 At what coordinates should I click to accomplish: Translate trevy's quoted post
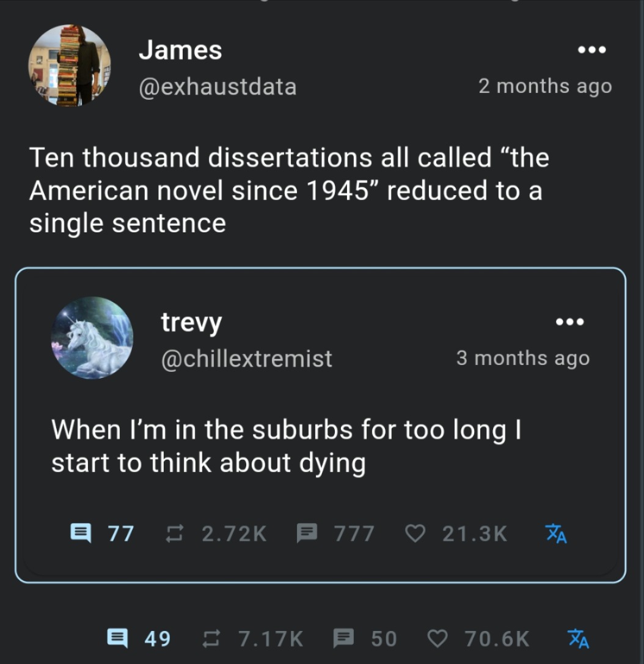point(556,534)
